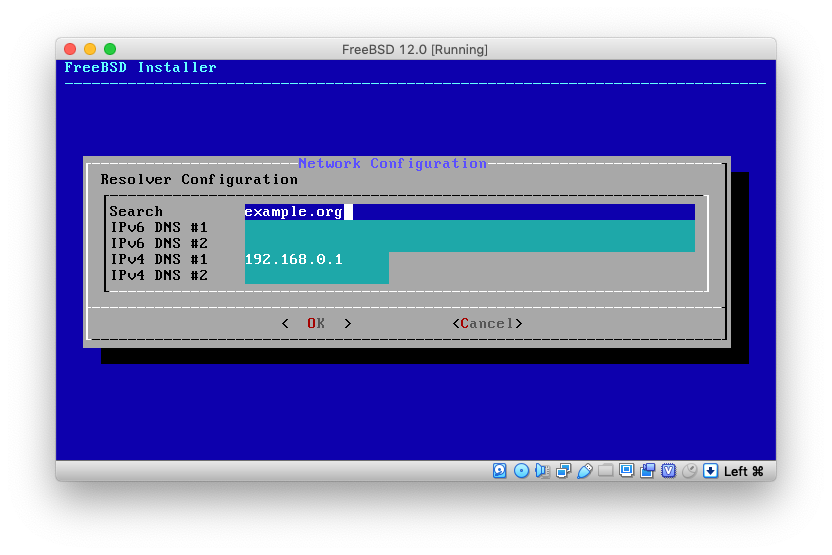Open the optical disc drive icon
This screenshot has width=832, height=555.
[x=521, y=471]
